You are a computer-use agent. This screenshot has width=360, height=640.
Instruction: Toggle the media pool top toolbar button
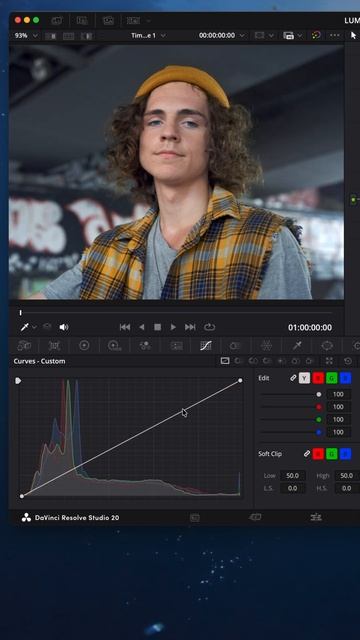(108, 20)
